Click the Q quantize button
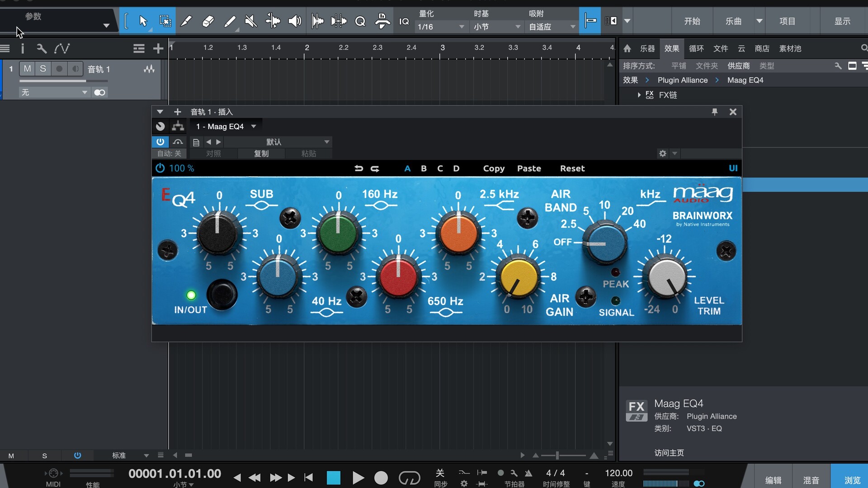 click(x=360, y=21)
